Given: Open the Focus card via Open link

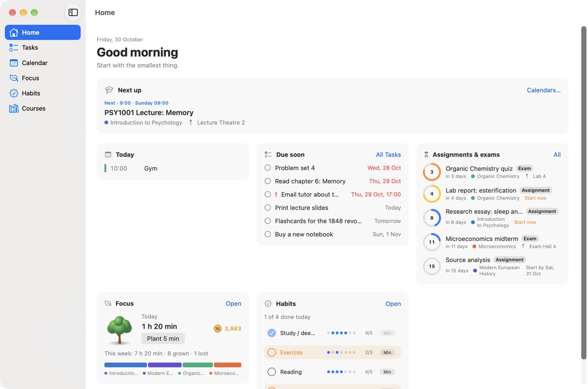Looking at the screenshot, I should coord(233,304).
